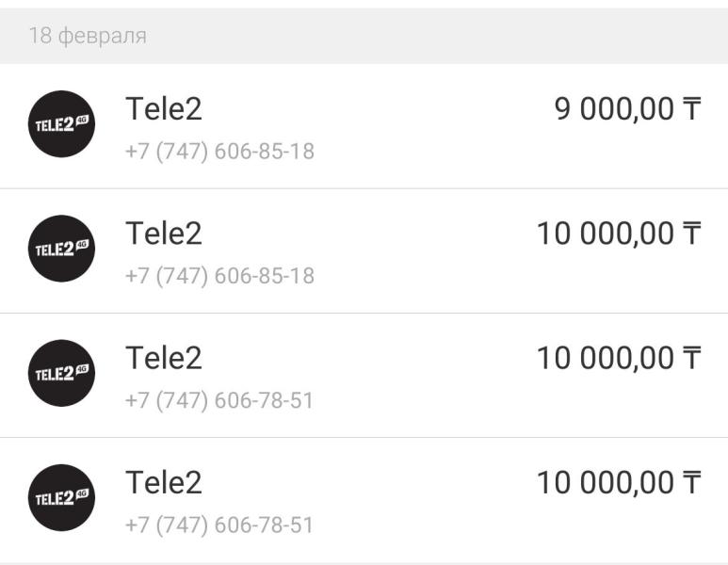
Task: Select 10 000,00 ₸ amount of the 606-85-18 payment
Action: (619, 234)
